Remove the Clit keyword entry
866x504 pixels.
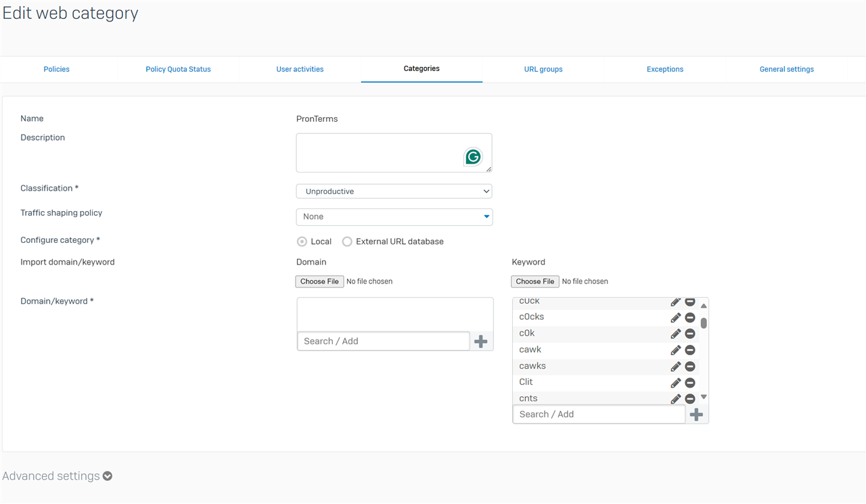(x=690, y=382)
